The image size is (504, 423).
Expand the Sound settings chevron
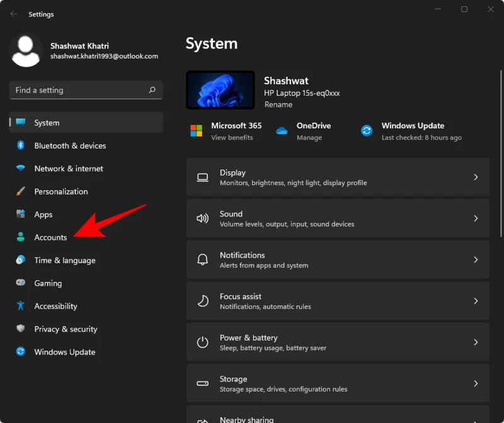point(476,218)
